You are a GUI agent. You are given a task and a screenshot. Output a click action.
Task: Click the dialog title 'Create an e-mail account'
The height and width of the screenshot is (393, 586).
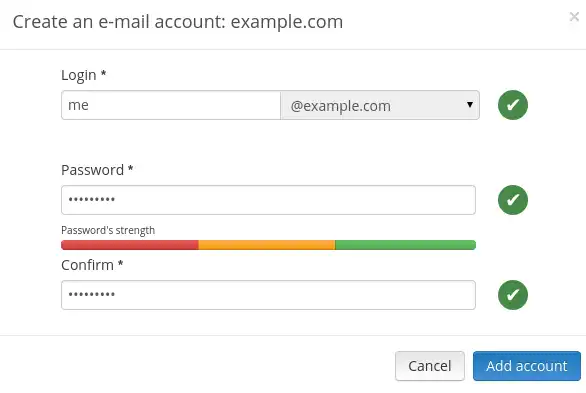point(119,22)
